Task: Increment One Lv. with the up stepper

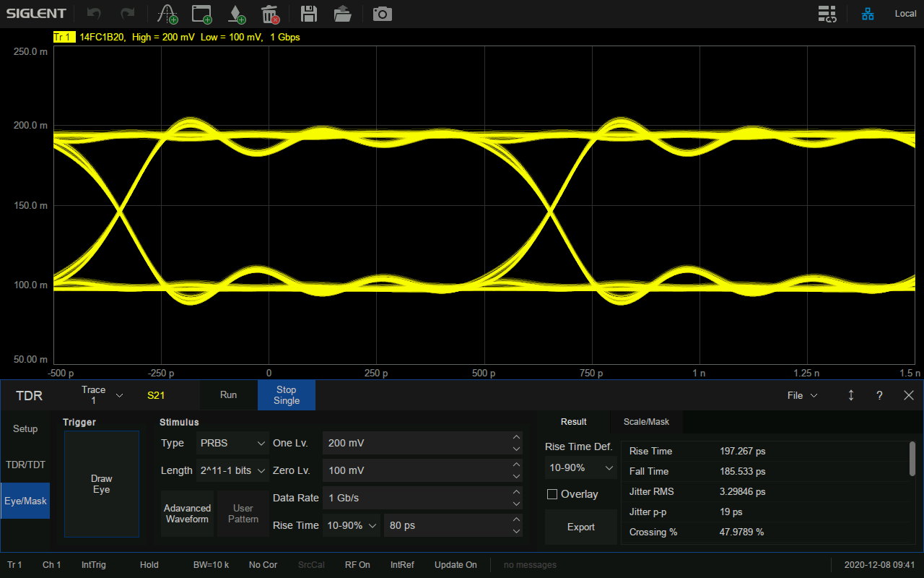Action: click(516, 438)
